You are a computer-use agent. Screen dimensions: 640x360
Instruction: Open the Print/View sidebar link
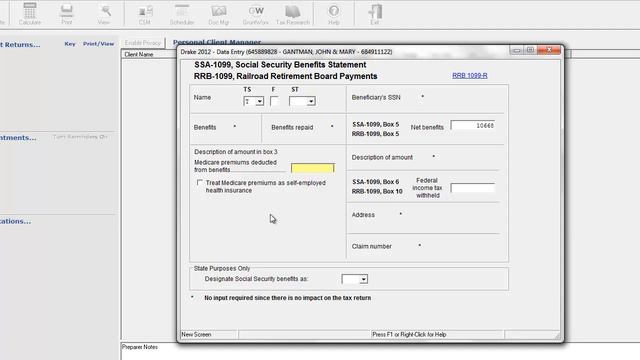point(98,44)
